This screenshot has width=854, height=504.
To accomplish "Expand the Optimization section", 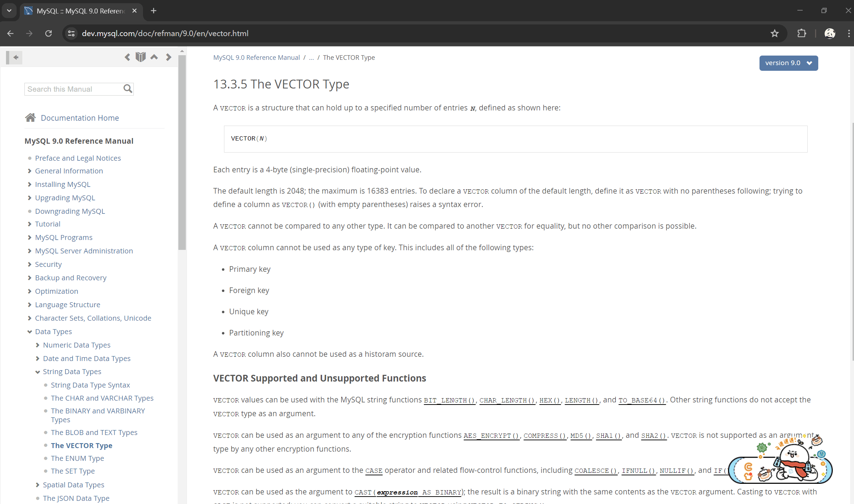I will pyautogui.click(x=30, y=291).
